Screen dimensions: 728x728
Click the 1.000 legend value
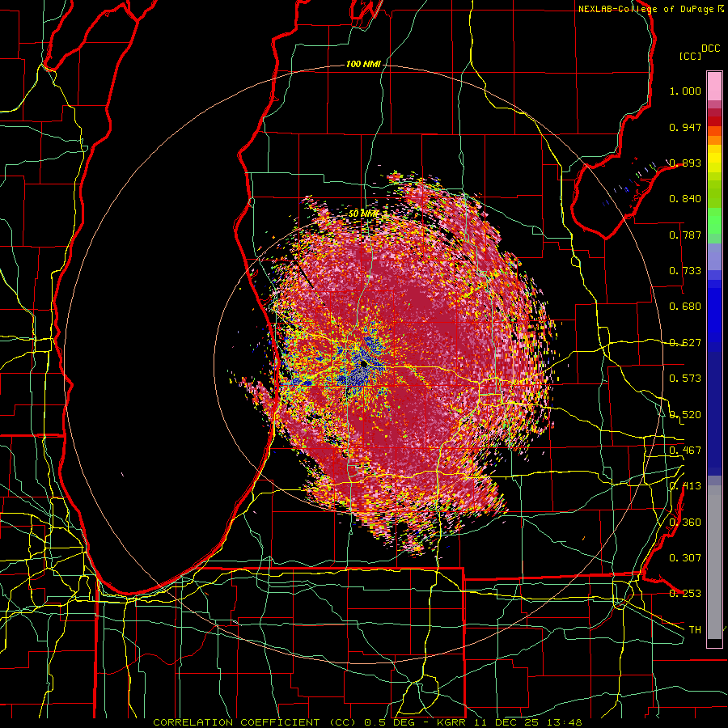[x=685, y=91]
